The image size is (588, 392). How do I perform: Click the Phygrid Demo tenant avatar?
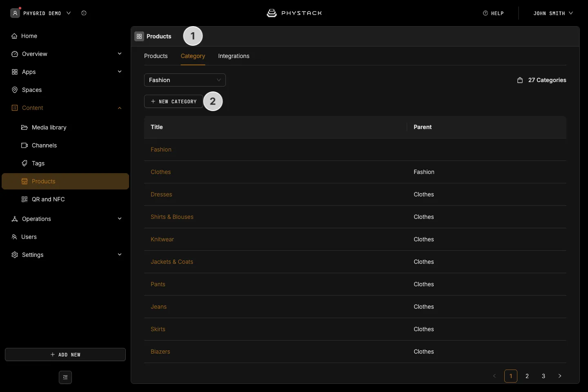click(x=15, y=13)
